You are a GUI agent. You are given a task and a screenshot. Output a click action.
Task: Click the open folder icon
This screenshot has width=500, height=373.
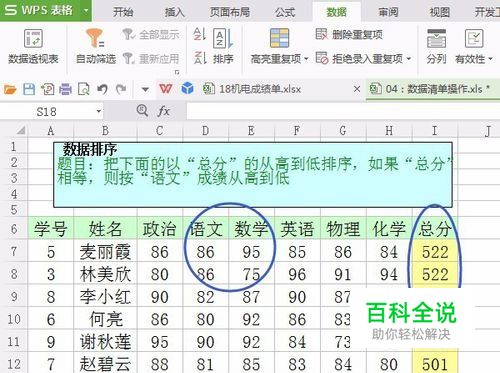pyautogui.click(x=10, y=89)
